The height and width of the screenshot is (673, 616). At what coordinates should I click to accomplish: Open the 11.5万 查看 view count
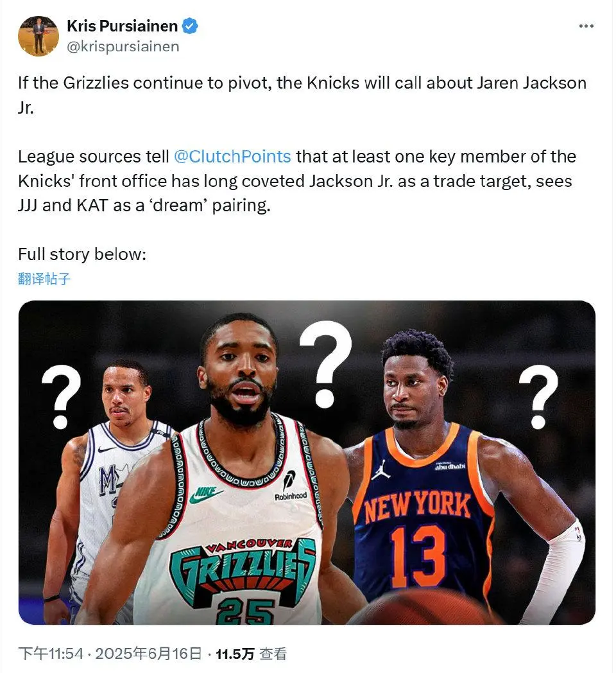(251, 654)
